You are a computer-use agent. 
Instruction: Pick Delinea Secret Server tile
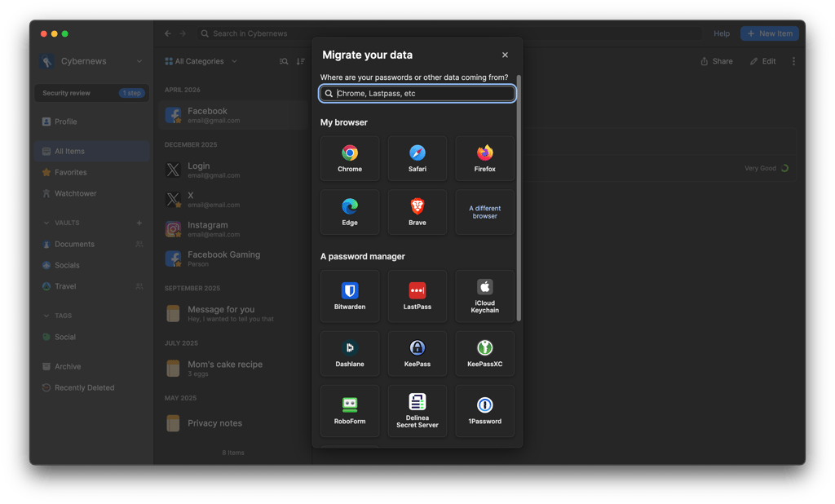click(x=417, y=411)
